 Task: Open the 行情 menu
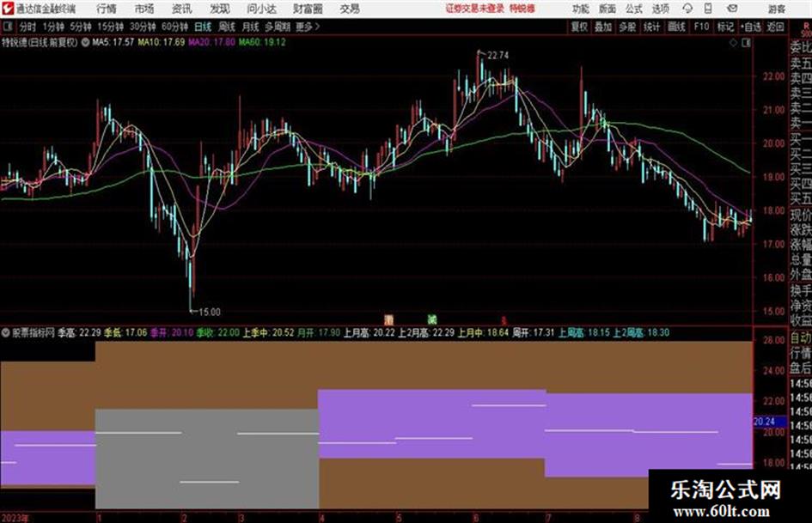point(107,9)
